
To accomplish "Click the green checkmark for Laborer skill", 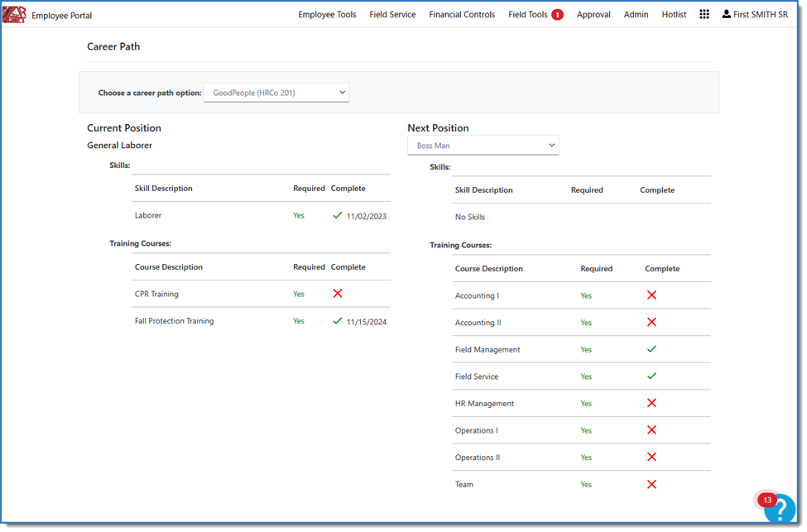I will coord(337,215).
